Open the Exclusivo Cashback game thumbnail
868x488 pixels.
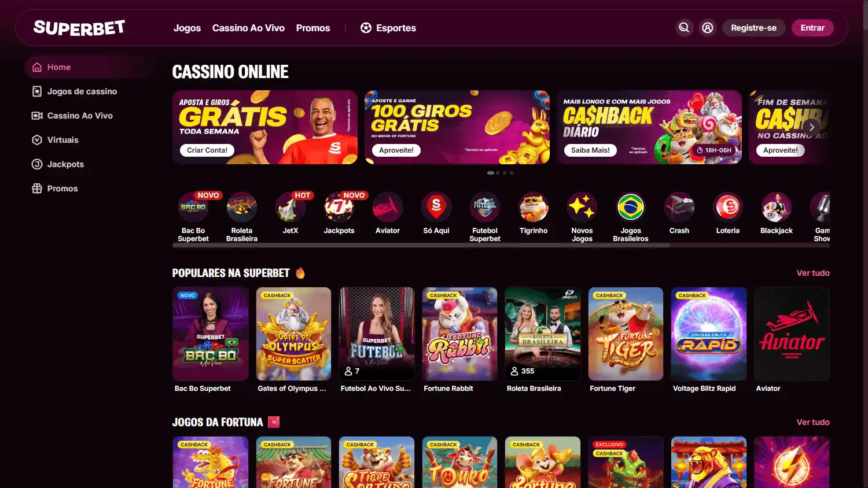(626, 463)
